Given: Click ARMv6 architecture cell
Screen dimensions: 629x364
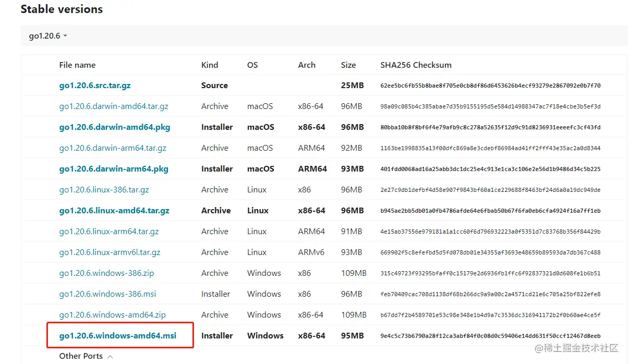Looking at the screenshot, I should [x=311, y=252].
